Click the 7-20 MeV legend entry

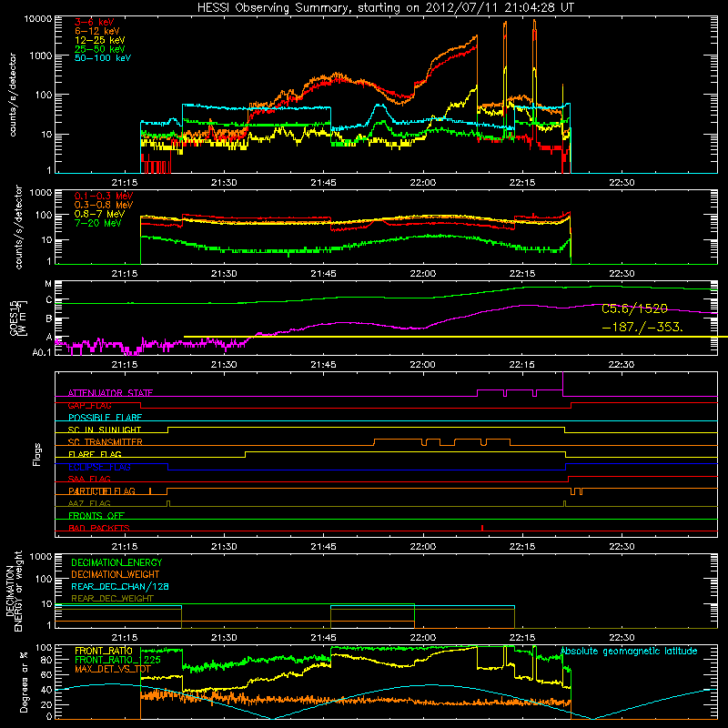tap(97, 223)
